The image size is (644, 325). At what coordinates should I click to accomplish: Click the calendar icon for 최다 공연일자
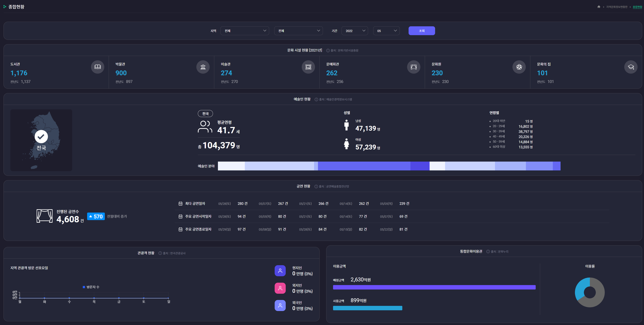click(x=180, y=204)
